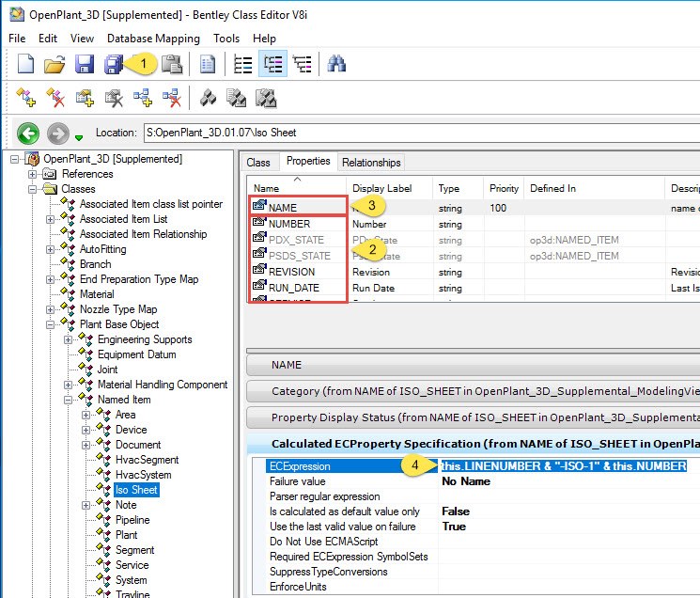Select Iso Sheet in the class tree
The height and width of the screenshot is (598, 700).
pos(136,490)
